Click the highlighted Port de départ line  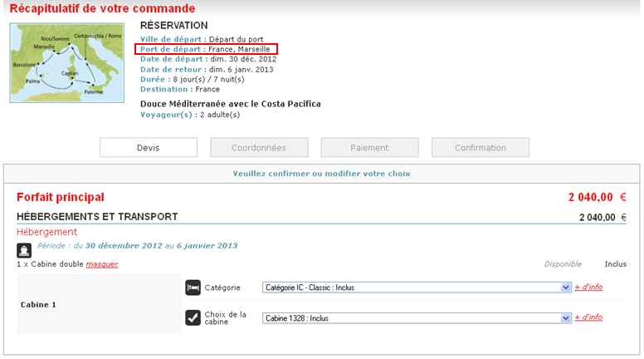pos(206,50)
